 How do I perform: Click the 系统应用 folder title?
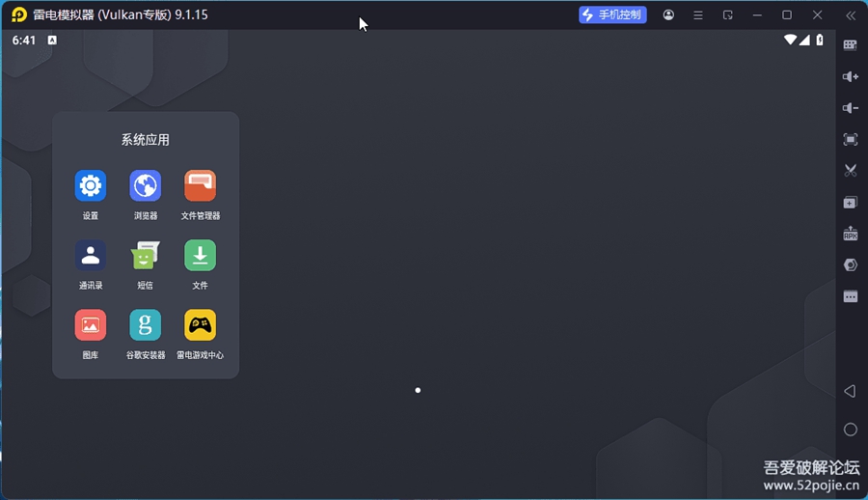145,140
